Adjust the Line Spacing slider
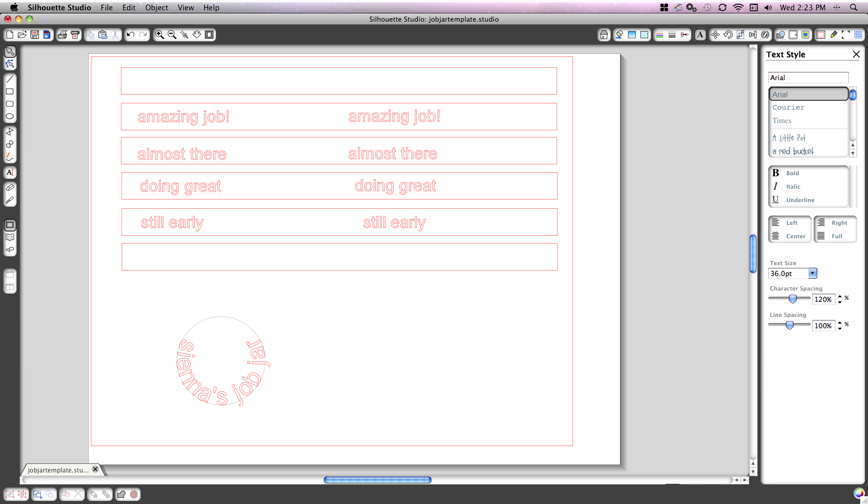 (x=789, y=325)
